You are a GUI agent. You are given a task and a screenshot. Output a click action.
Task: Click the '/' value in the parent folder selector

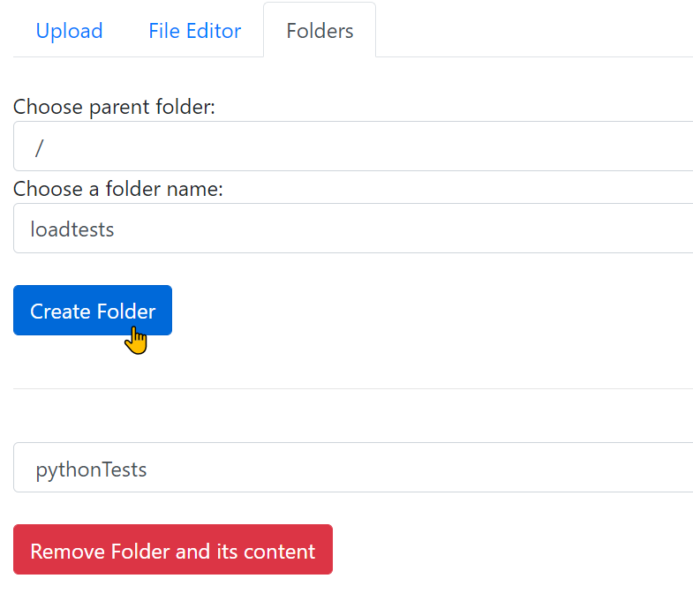[40, 147]
